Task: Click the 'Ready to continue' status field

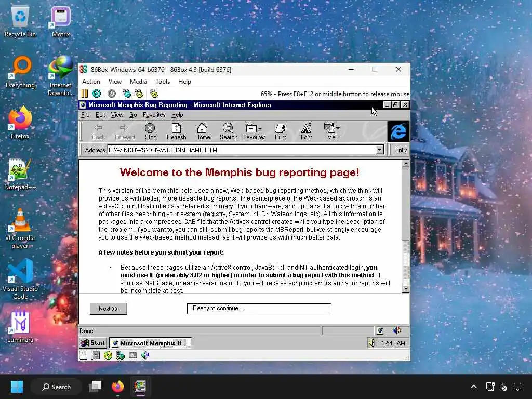Action: click(259, 309)
